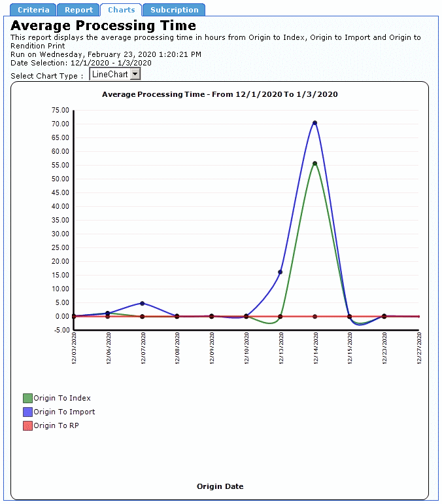Click the blue data point on 12/13/2020

click(280, 272)
